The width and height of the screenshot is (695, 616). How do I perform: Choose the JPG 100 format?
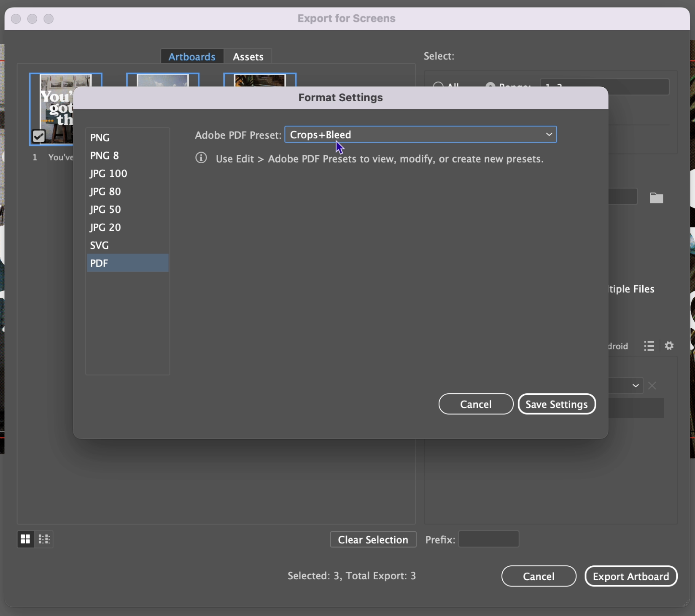click(127, 173)
